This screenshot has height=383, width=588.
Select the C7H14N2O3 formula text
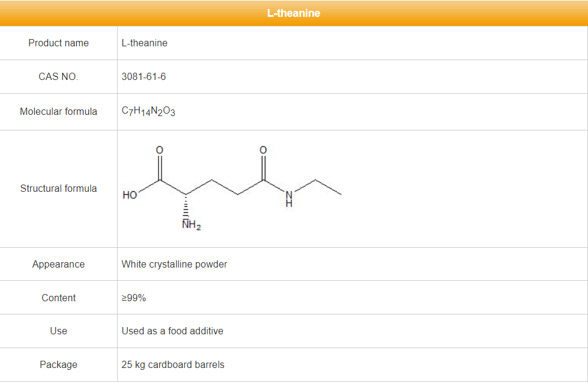click(x=148, y=112)
